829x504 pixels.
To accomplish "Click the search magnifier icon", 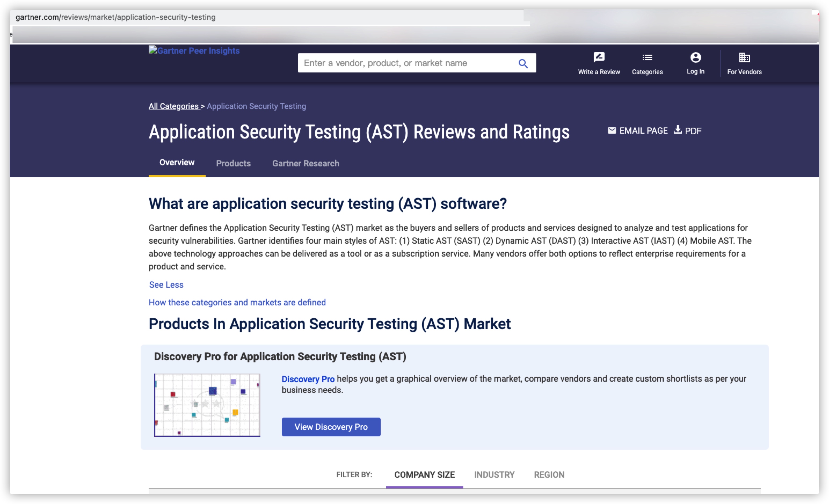I will point(522,63).
